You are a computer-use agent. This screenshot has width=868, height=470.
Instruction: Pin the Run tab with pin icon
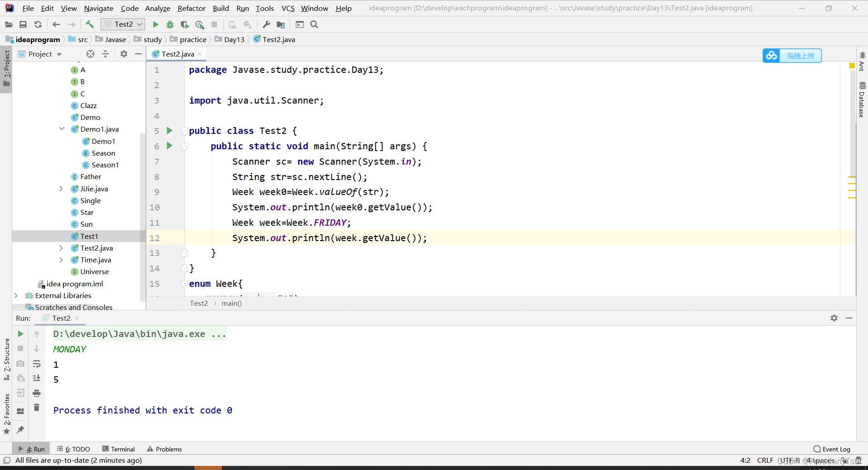pos(20,429)
